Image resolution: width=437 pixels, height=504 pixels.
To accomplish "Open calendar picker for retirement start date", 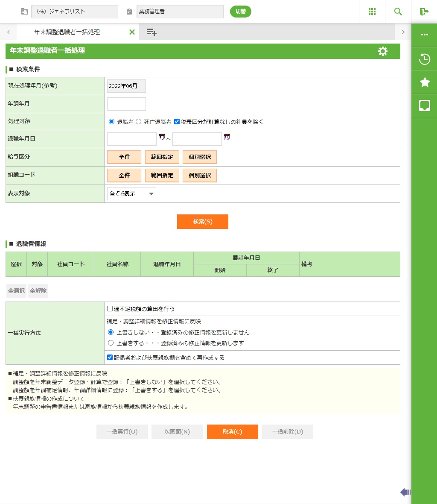I will coord(162,137).
